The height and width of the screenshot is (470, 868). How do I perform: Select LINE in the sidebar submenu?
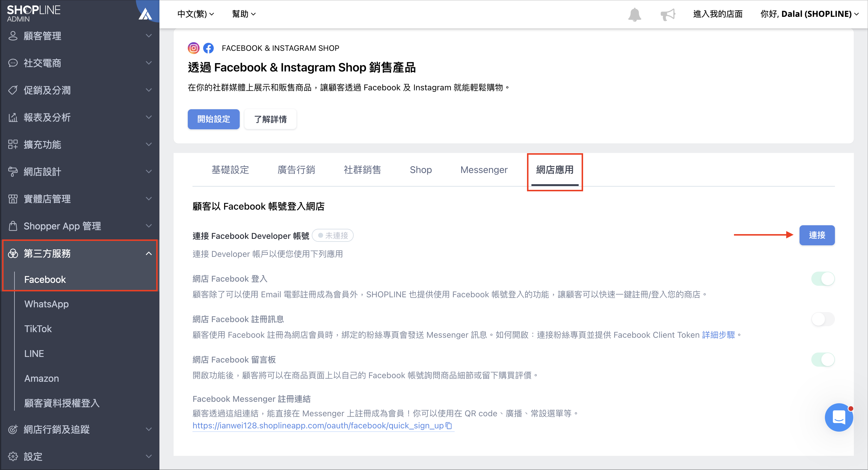pos(34,353)
